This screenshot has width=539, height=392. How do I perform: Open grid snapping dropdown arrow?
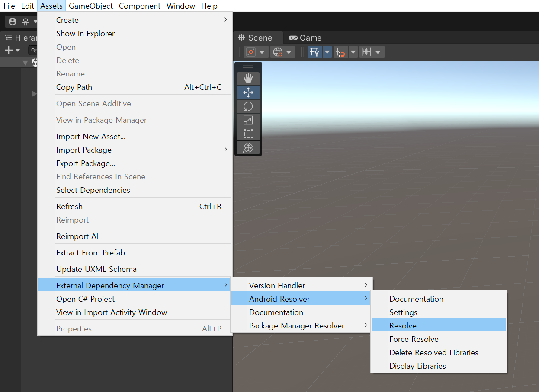(x=353, y=52)
